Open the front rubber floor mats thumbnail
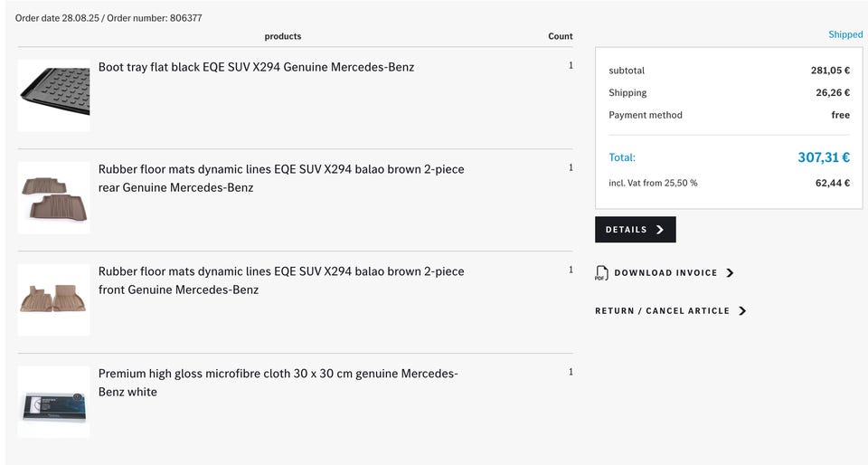 pos(53,299)
